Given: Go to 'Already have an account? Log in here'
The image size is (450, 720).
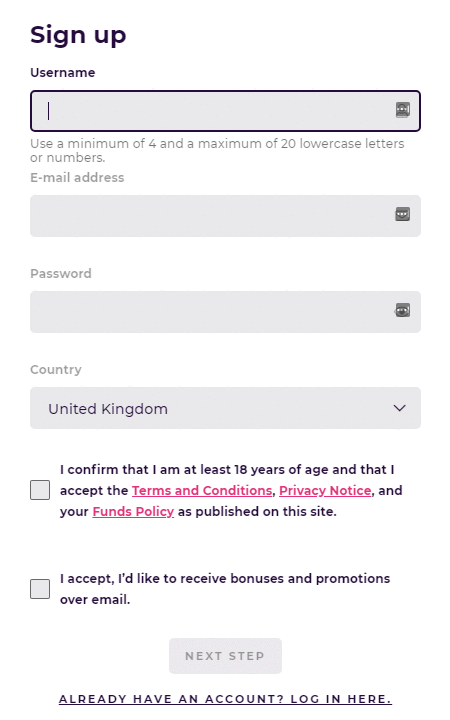Looking at the screenshot, I should coord(225,699).
